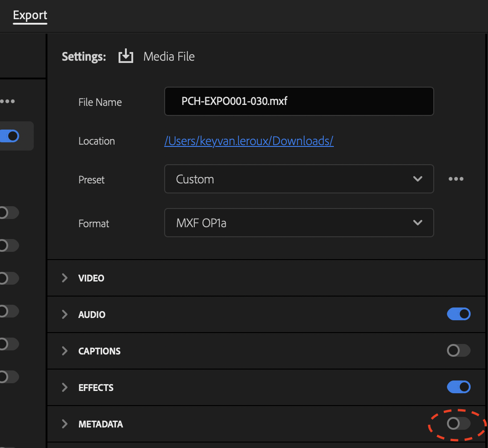Disable the Audio section toggle
This screenshot has width=488, height=448.
click(x=459, y=314)
